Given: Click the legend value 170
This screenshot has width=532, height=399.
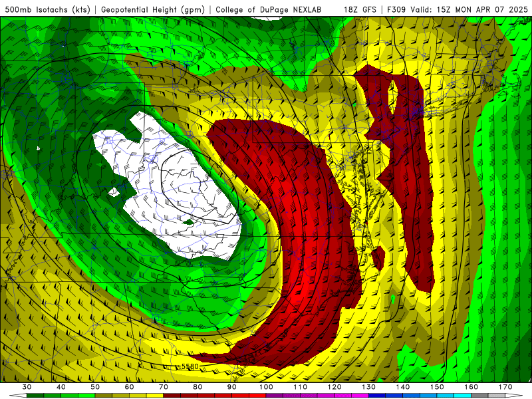Looking at the screenshot, I should coord(505,387).
